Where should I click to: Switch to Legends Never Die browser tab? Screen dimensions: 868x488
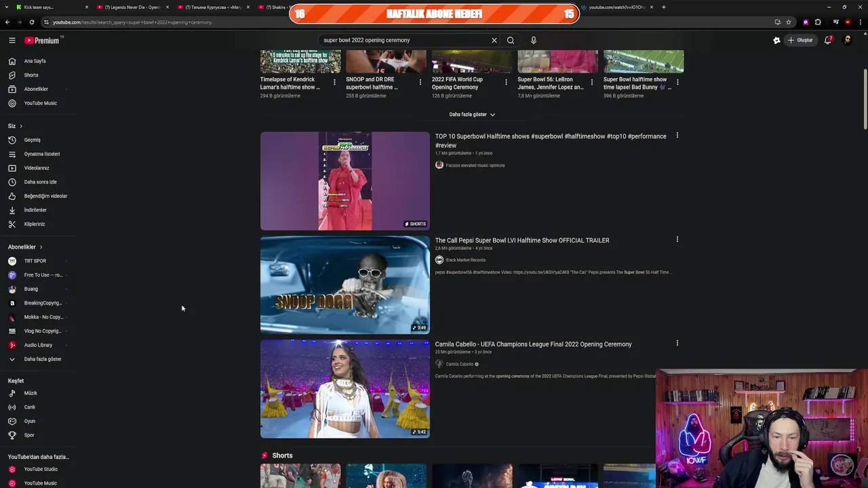point(133,7)
